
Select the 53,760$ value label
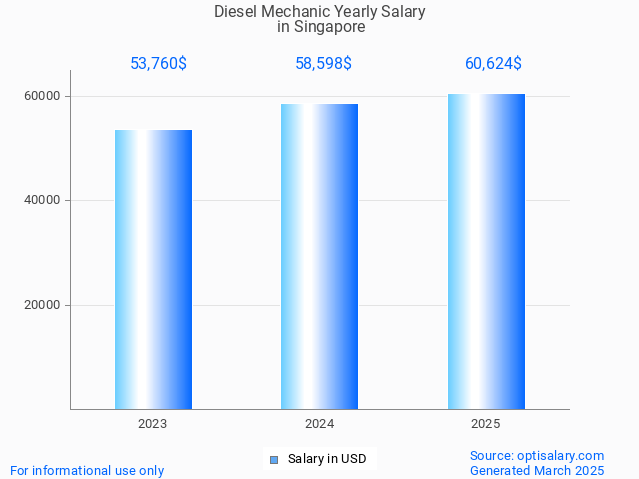158,64
